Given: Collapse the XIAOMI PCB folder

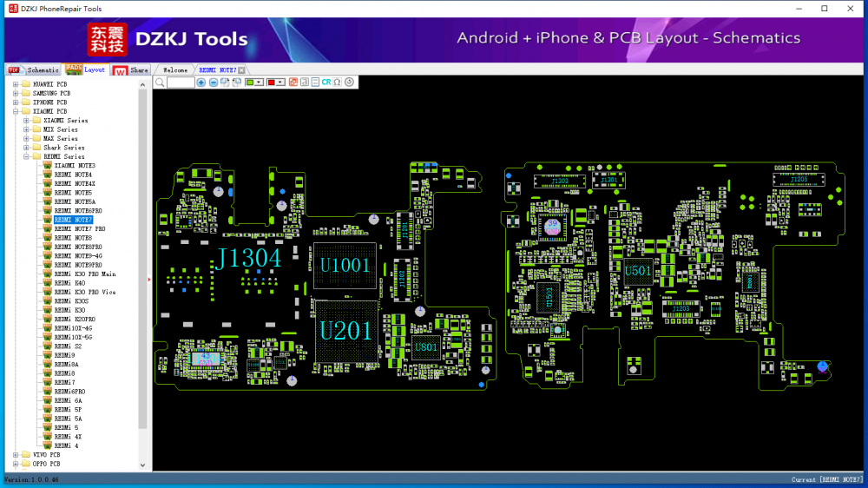Looking at the screenshot, I should [x=16, y=111].
